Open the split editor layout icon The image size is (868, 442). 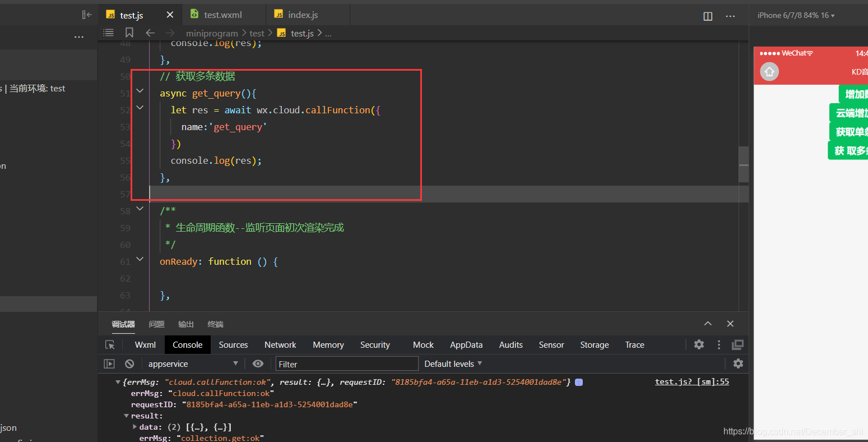(x=708, y=16)
